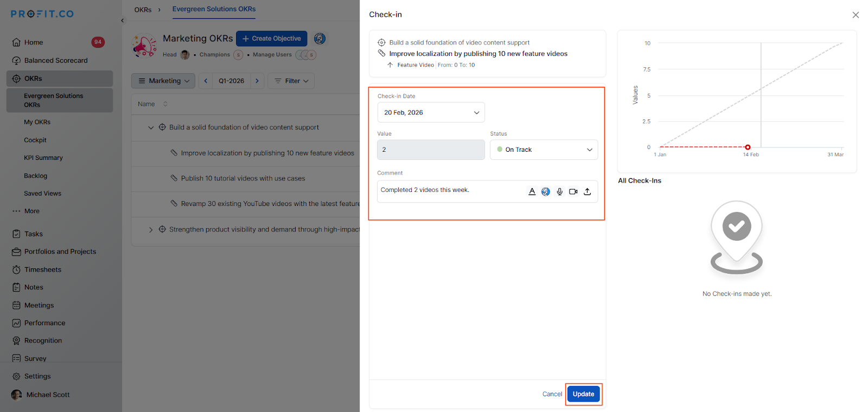The image size is (868, 412).
Task: Click the Q1-2026 period selector
Action: tap(231, 81)
